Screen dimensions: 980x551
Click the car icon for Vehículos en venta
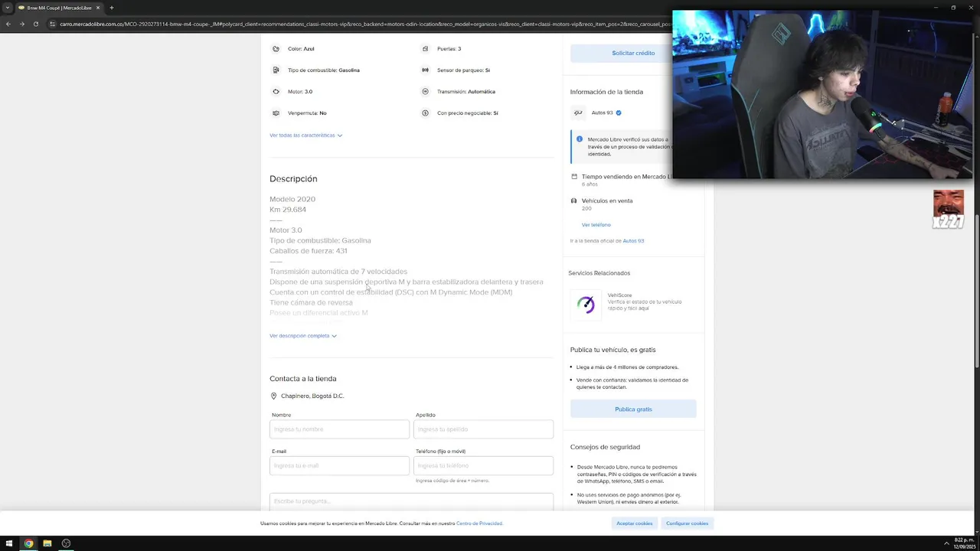[x=573, y=201]
